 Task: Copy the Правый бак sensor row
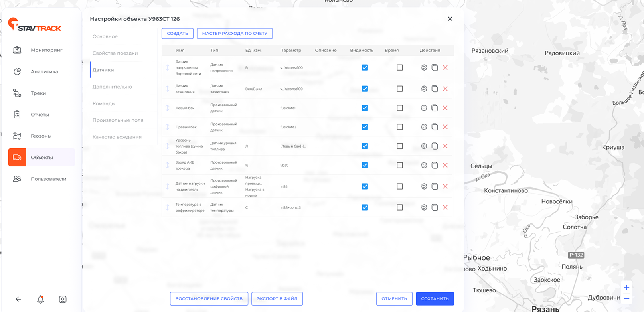[435, 127]
